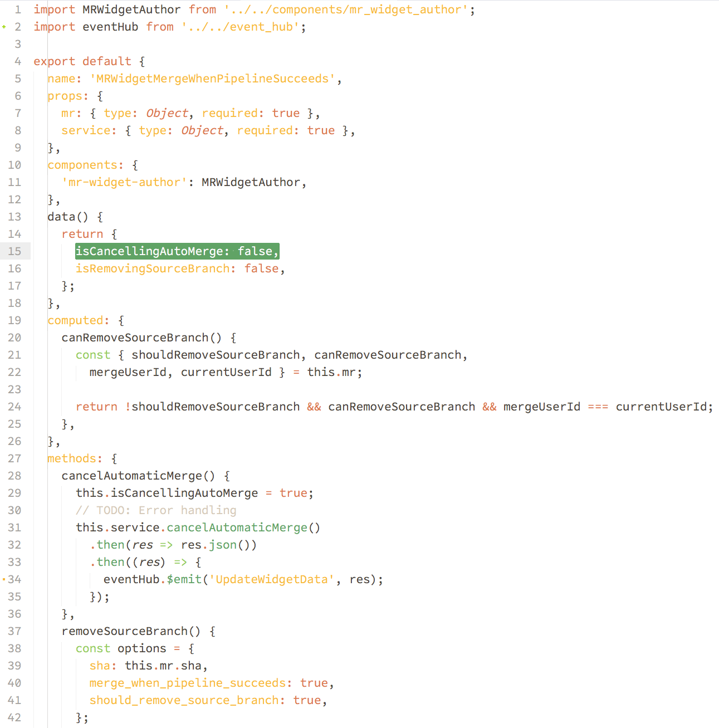Click 'canRemoveSourceBranch()' definition on line 20

[x=142, y=338]
